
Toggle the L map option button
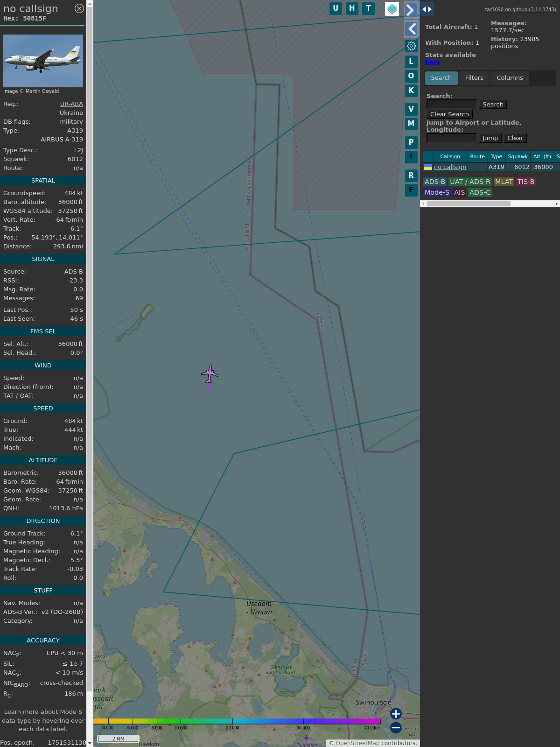point(411,62)
